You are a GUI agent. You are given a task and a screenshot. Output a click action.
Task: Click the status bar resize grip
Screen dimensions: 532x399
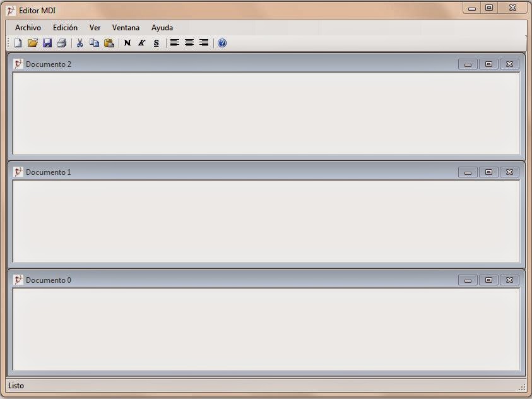[x=522, y=387]
